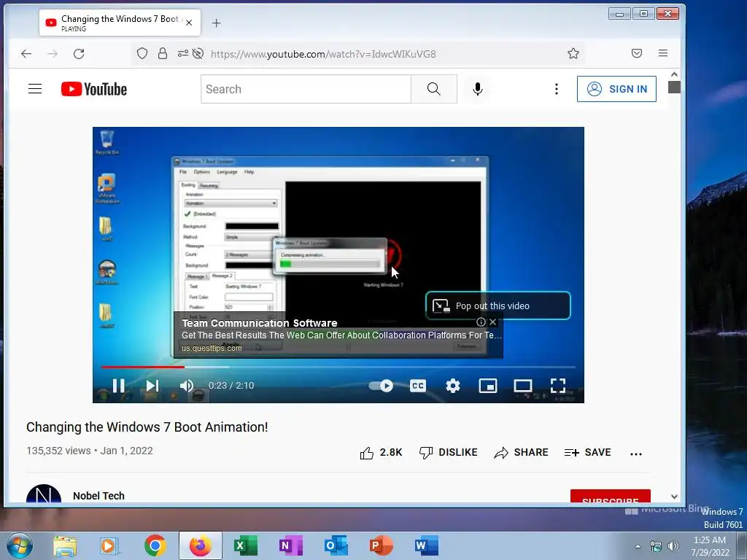
Task: Click Pop out this video button
Action: click(498, 306)
